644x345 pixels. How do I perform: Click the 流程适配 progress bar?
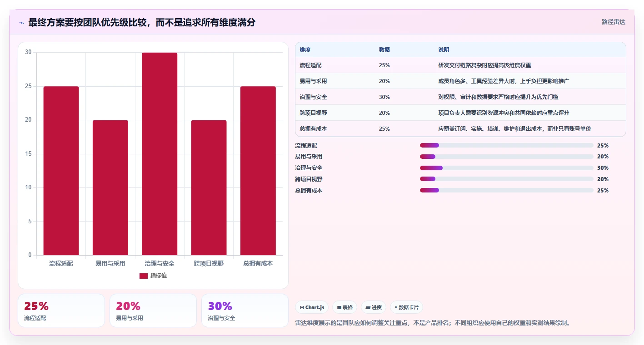[x=507, y=145]
